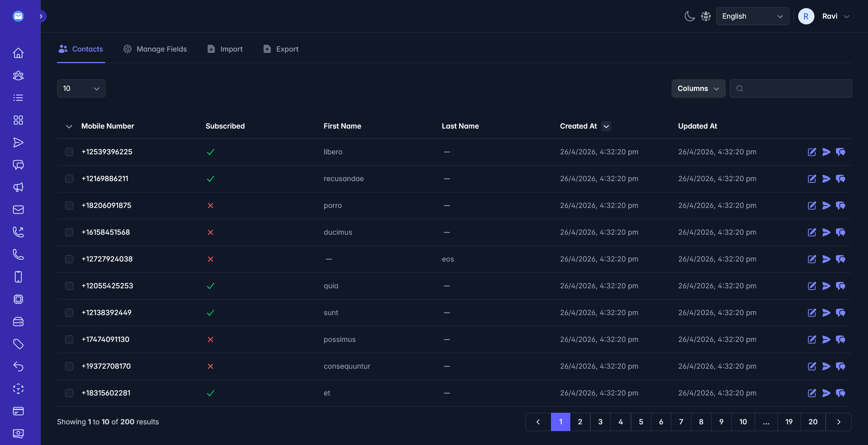The height and width of the screenshot is (445, 868).
Task: Switch to Manage Fields tab
Action: [x=155, y=49]
